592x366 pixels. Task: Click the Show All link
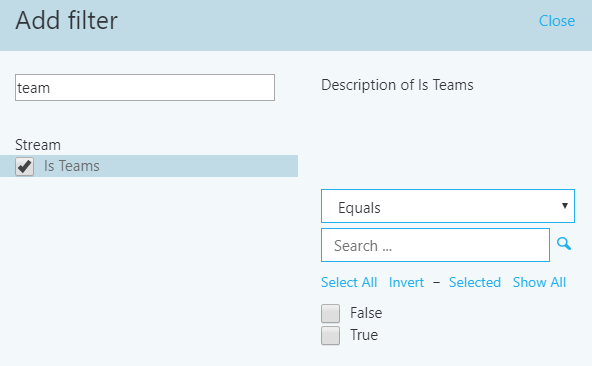click(539, 283)
